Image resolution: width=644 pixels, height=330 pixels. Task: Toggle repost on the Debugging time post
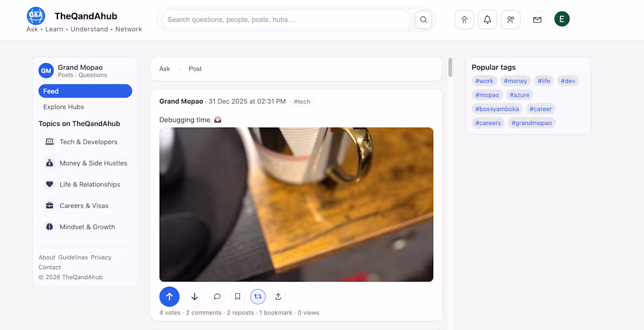pos(258,296)
